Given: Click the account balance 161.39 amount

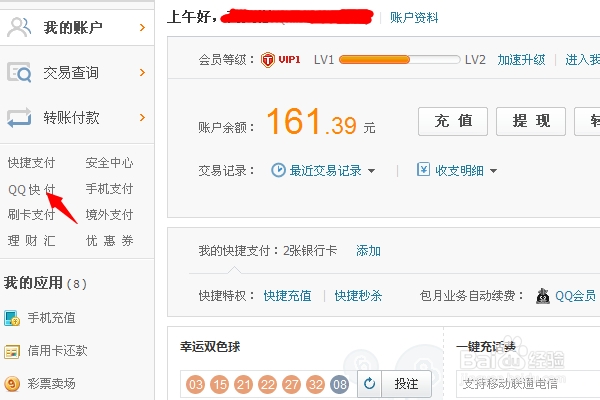Looking at the screenshot, I should click(x=311, y=122).
